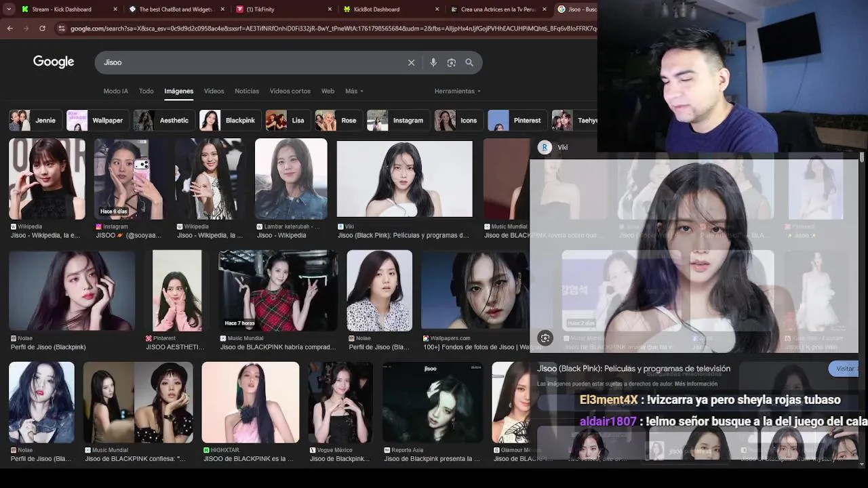Clear the search text with the X
The height and width of the screenshot is (488, 868).
coord(411,62)
